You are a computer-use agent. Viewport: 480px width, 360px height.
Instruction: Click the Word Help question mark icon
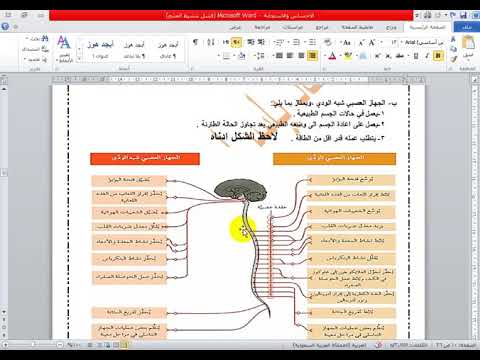pyautogui.click(x=5, y=27)
